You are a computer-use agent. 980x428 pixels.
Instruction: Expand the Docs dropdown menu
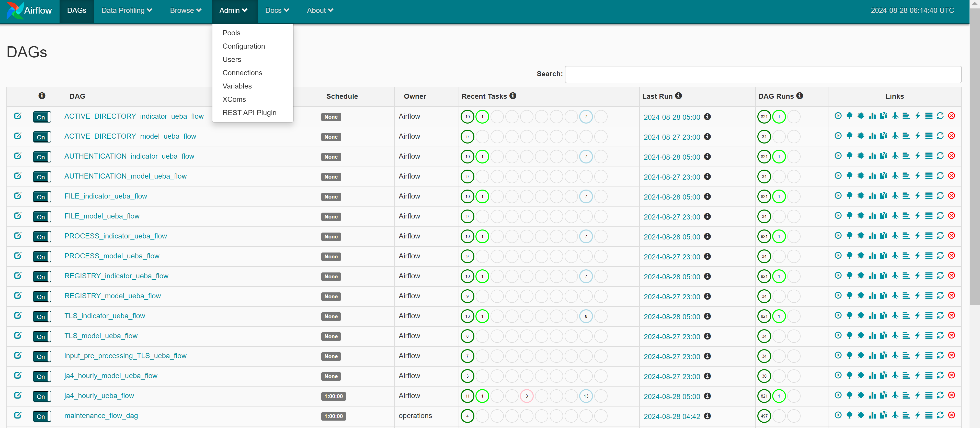[277, 11]
